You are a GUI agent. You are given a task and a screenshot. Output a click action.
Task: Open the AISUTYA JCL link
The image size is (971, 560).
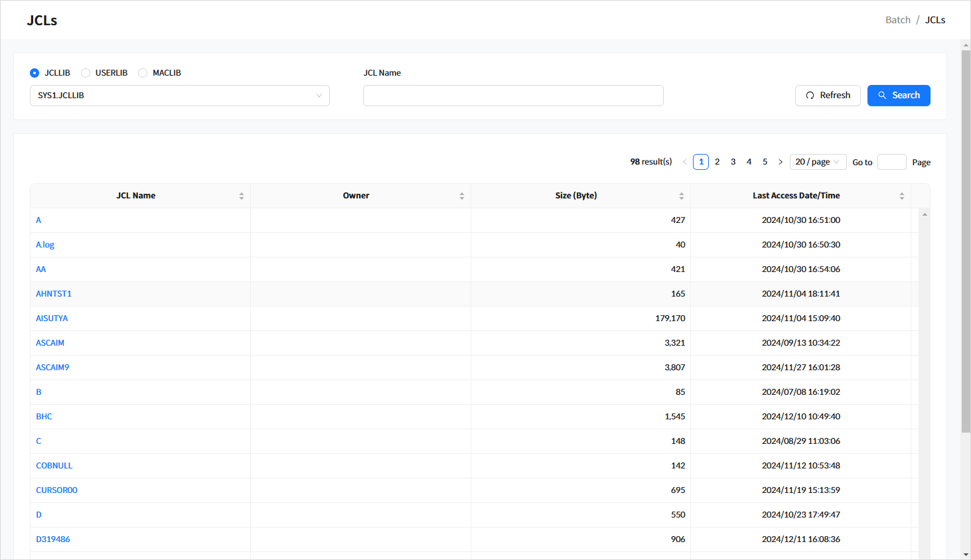(x=52, y=318)
